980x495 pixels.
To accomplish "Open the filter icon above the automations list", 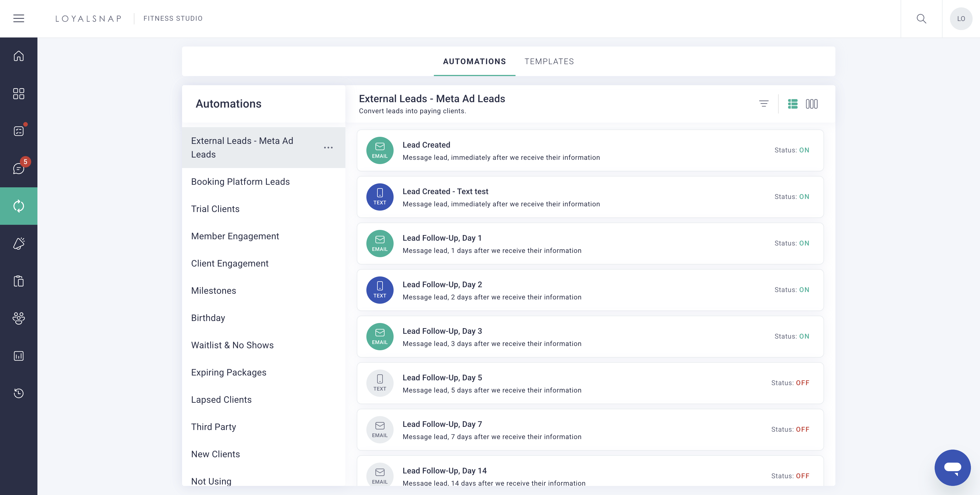I will (x=764, y=104).
